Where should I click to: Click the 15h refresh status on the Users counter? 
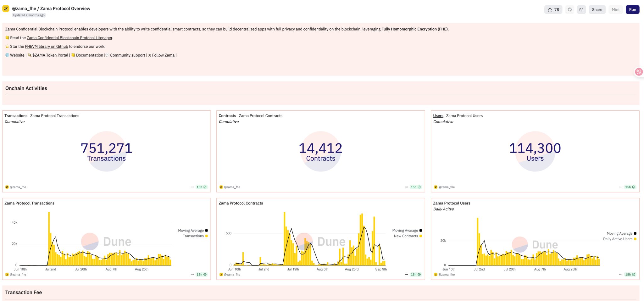pyautogui.click(x=630, y=187)
